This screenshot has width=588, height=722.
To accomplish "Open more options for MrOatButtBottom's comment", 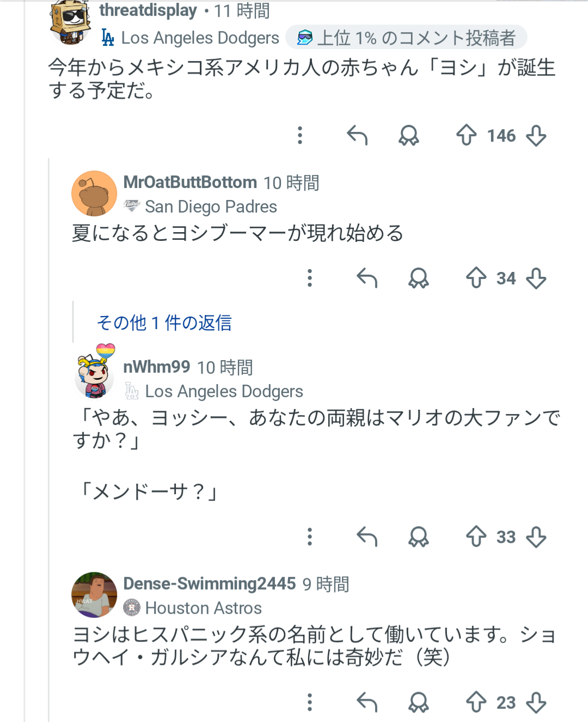I will (x=310, y=278).
